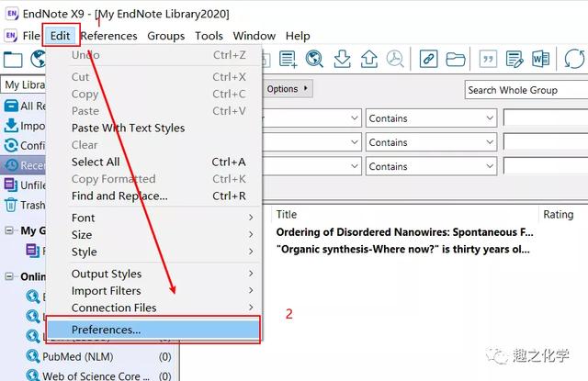
Task: Click the Options search button
Action: tap(288, 89)
